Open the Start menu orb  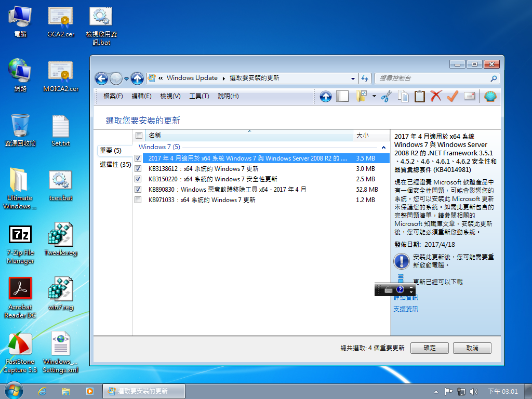click(x=14, y=391)
